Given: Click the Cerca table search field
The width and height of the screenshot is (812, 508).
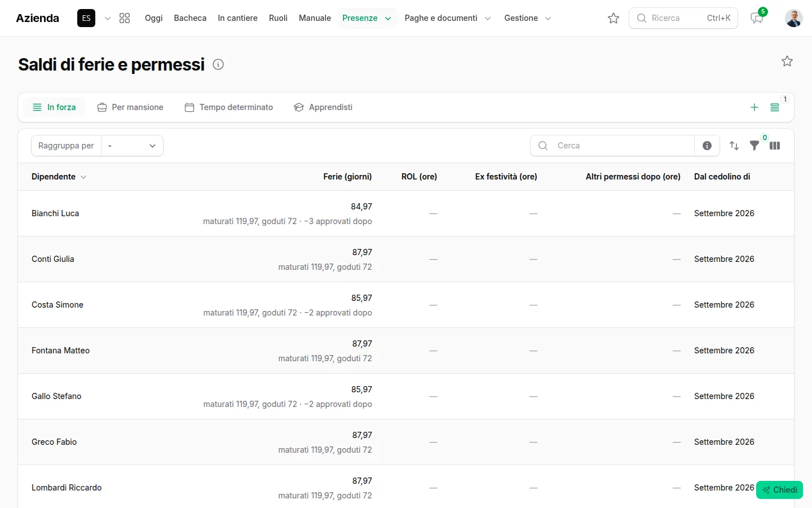Looking at the screenshot, I should click(x=612, y=146).
